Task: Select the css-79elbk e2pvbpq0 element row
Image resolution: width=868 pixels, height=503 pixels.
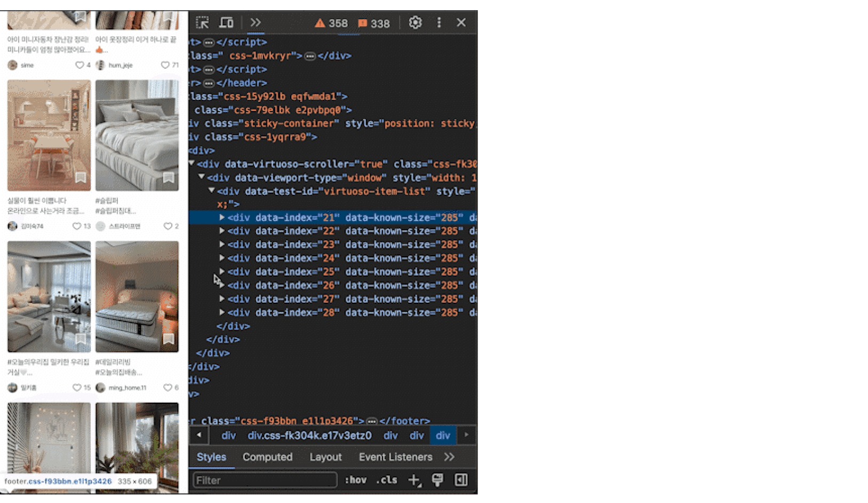Action: coord(333,110)
